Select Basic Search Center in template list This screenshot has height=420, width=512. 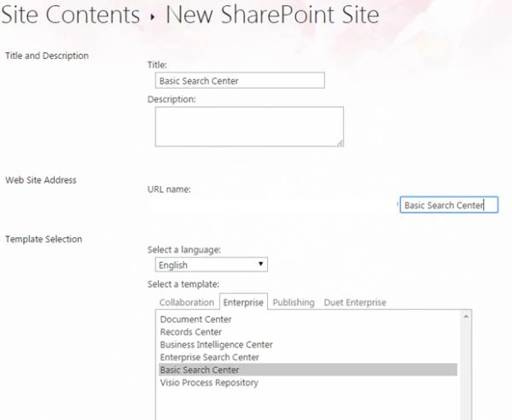(308, 370)
